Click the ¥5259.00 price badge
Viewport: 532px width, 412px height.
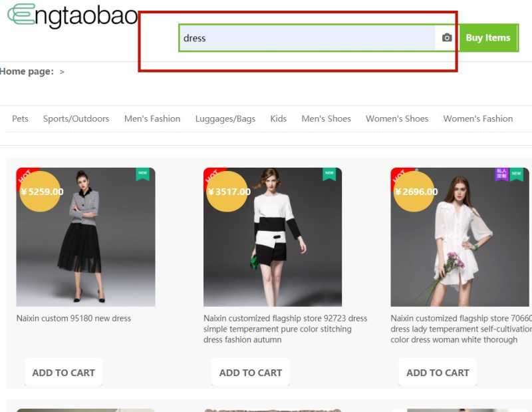[41, 192]
